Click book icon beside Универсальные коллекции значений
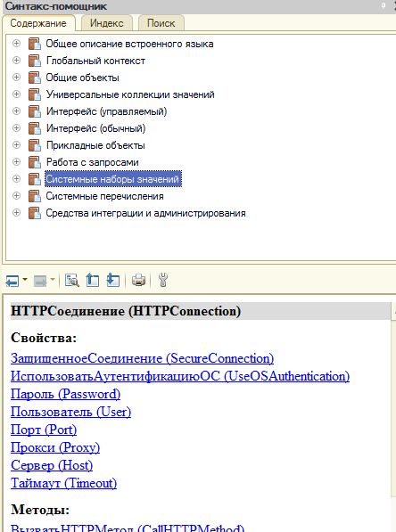Image resolution: width=396 pixels, height=532 pixels. (x=34, y=94)
